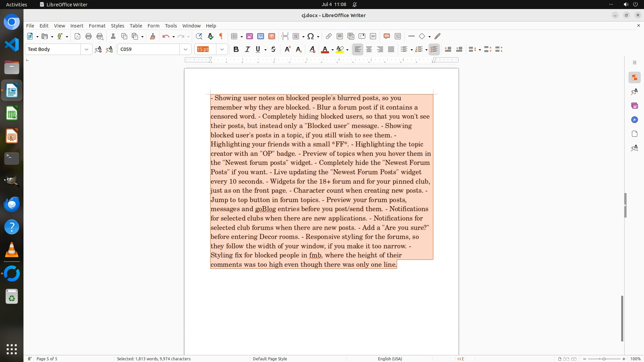Toggle Italic formatting
This screenshot has width=644, height=362.
point(247,49)
